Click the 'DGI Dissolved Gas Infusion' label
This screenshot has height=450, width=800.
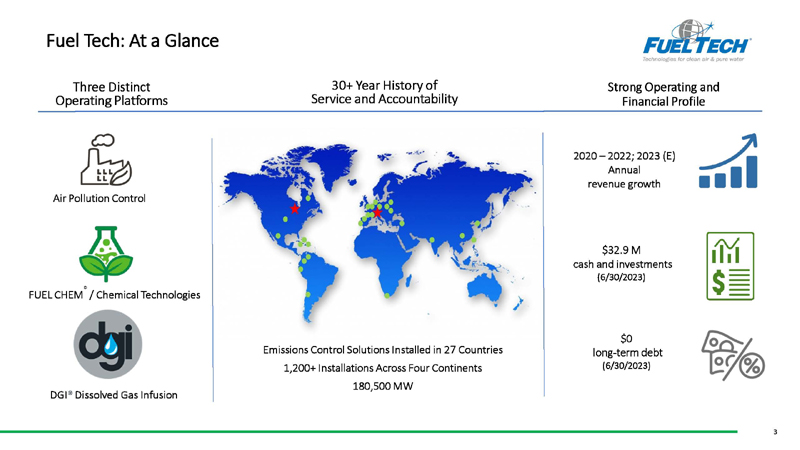coord(114,395)
